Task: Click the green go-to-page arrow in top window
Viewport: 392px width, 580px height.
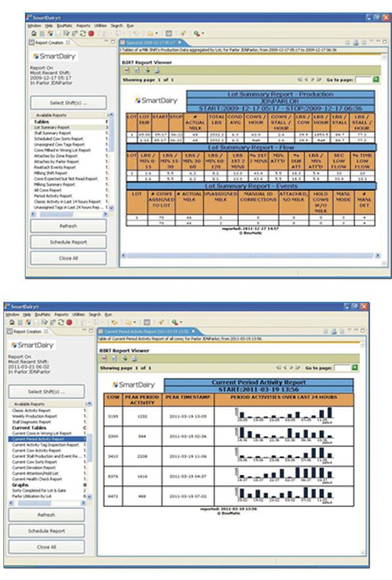Action: [376, 80]
